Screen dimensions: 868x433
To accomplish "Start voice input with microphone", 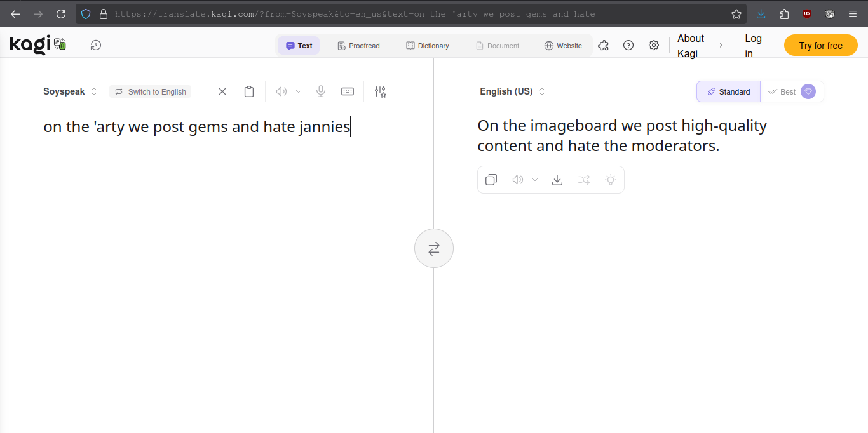I will tap(321, 91).
